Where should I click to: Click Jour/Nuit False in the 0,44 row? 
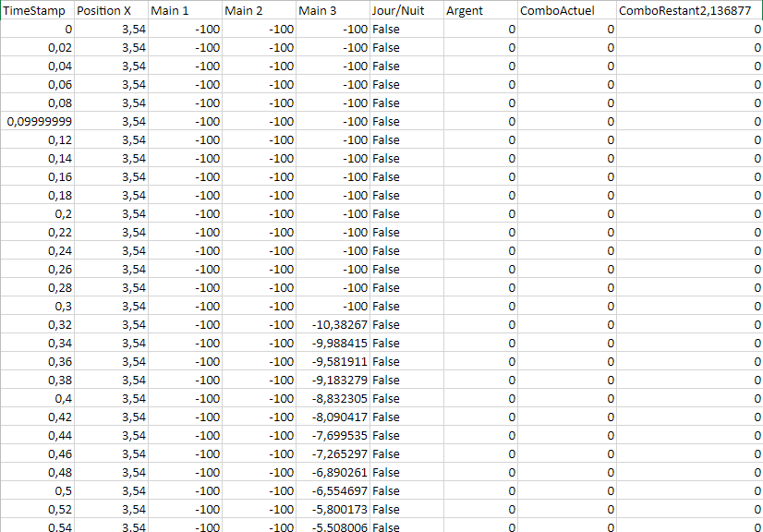coord(407,436)
